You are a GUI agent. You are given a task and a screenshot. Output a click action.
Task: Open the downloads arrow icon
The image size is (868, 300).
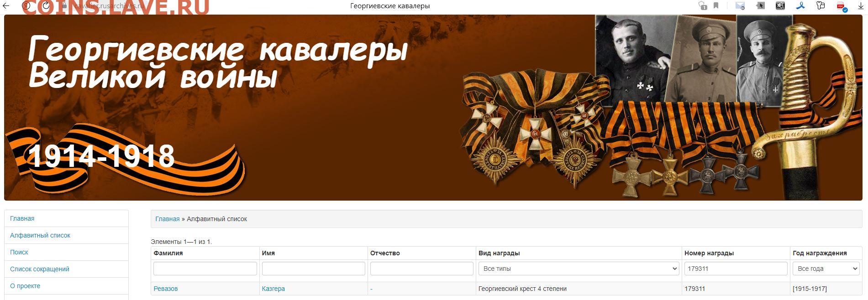(861, 6)
